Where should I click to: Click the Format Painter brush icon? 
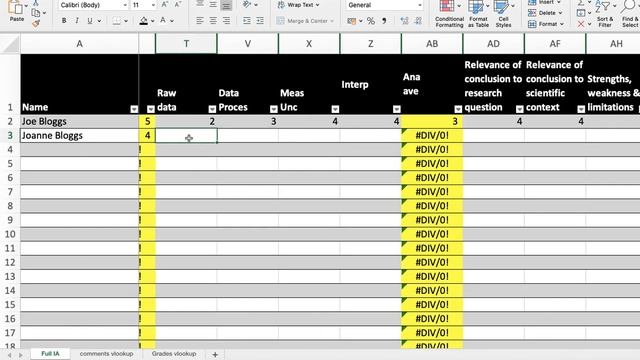pyautogui.click(x=36, y=24)
